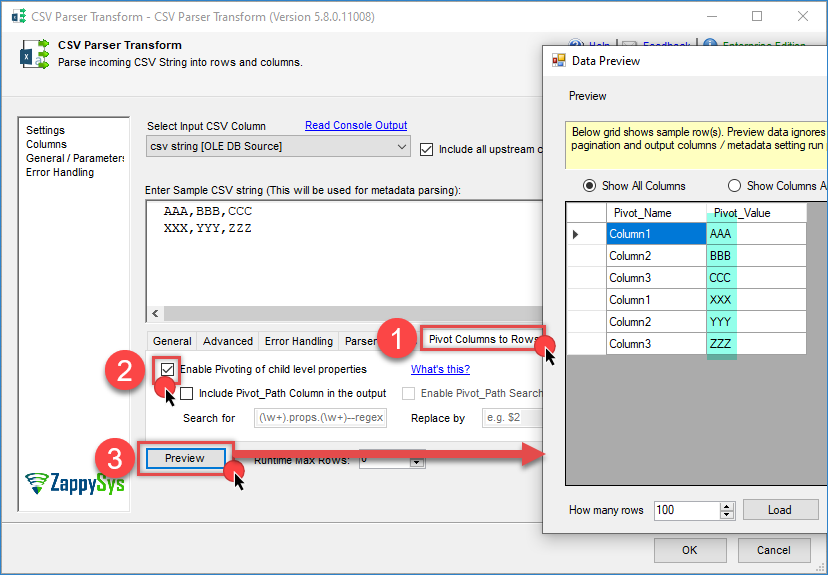Click the Data Preview window icon

pos(559,61)
